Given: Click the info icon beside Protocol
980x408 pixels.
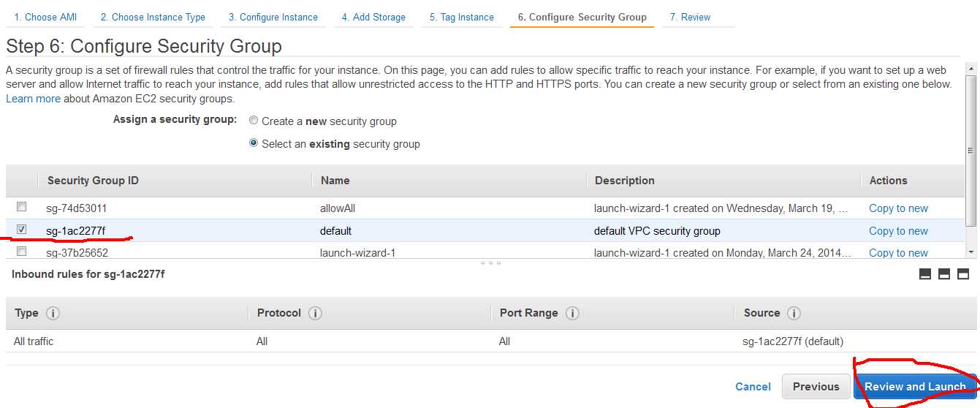Looking at the screenshot, I should tap(315, 313).
